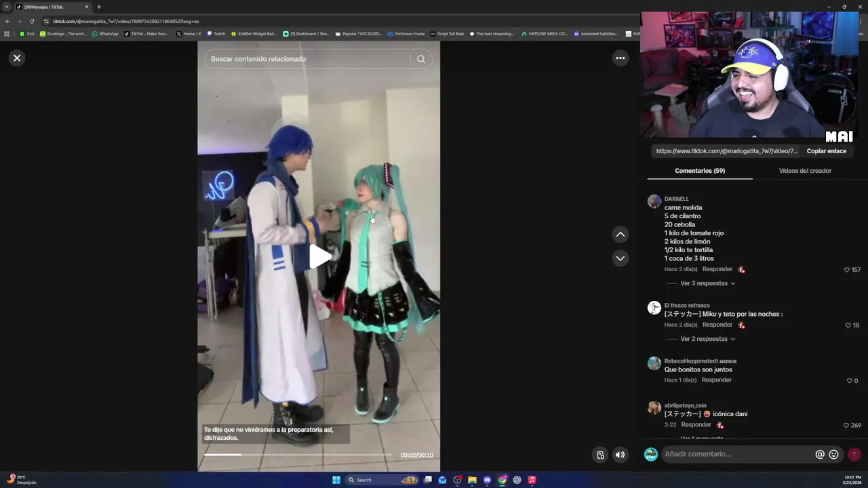This screenshot has height=488, width=868.
Task: Click the Añadir comentario input box
Action: (738, 454)
